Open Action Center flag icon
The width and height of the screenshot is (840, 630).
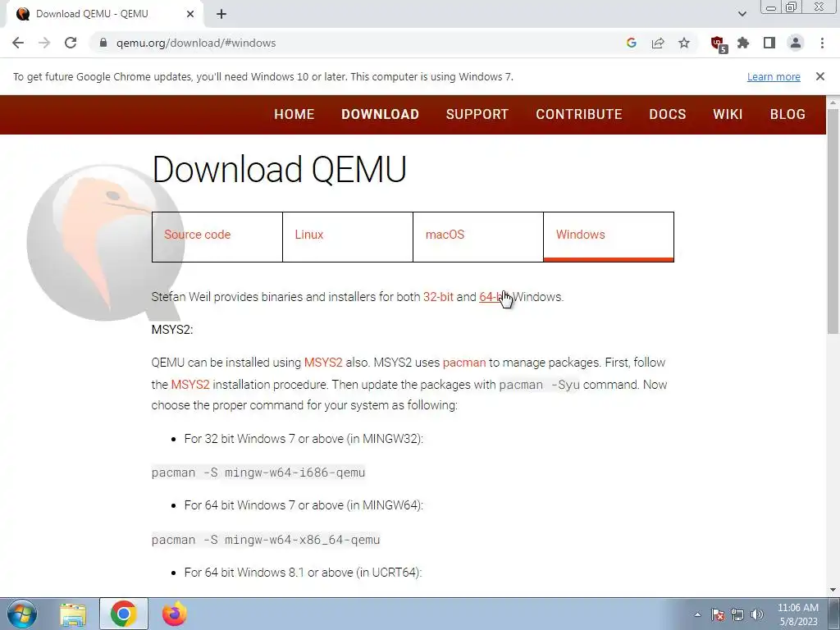[718, 615]
